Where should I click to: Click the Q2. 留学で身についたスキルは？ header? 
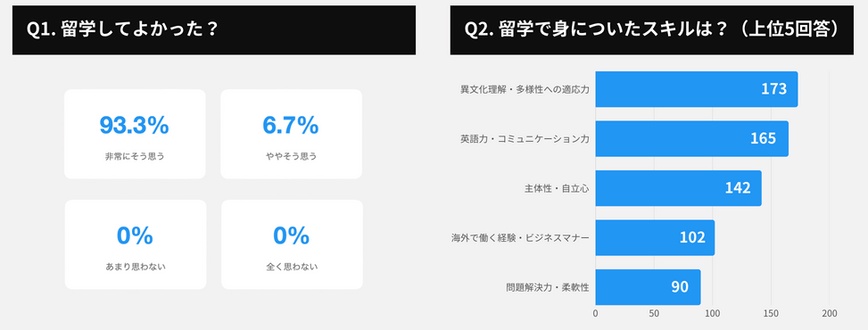pos(652,30)
